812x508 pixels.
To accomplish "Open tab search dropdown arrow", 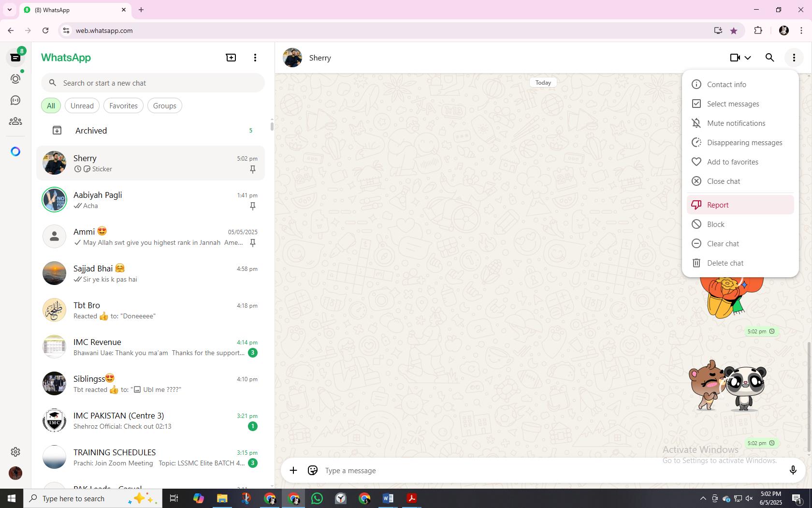I will click(x=10, y=10).
